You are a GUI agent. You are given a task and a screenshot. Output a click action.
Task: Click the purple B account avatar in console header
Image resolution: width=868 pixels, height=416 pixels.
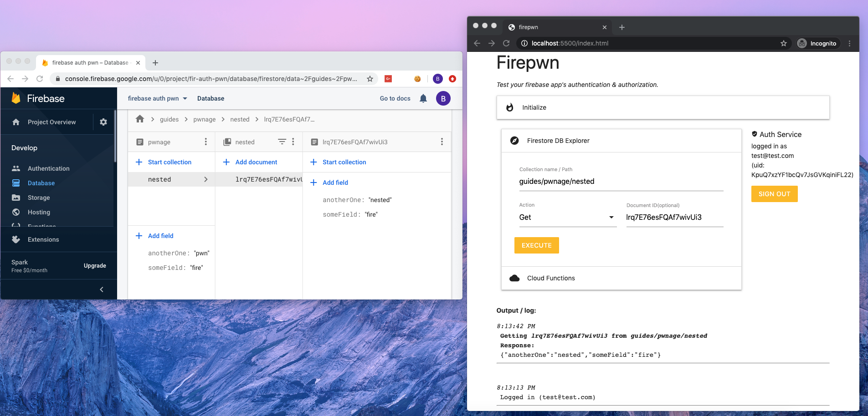point(443,98)
